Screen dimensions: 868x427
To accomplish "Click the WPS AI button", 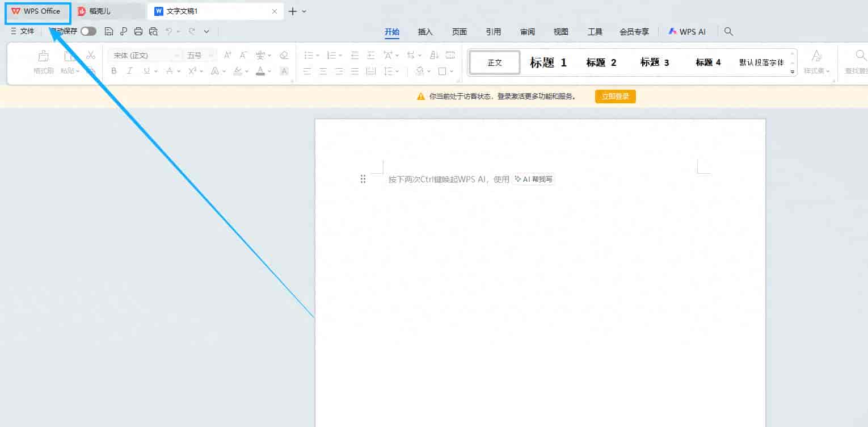I will (687, 32).
